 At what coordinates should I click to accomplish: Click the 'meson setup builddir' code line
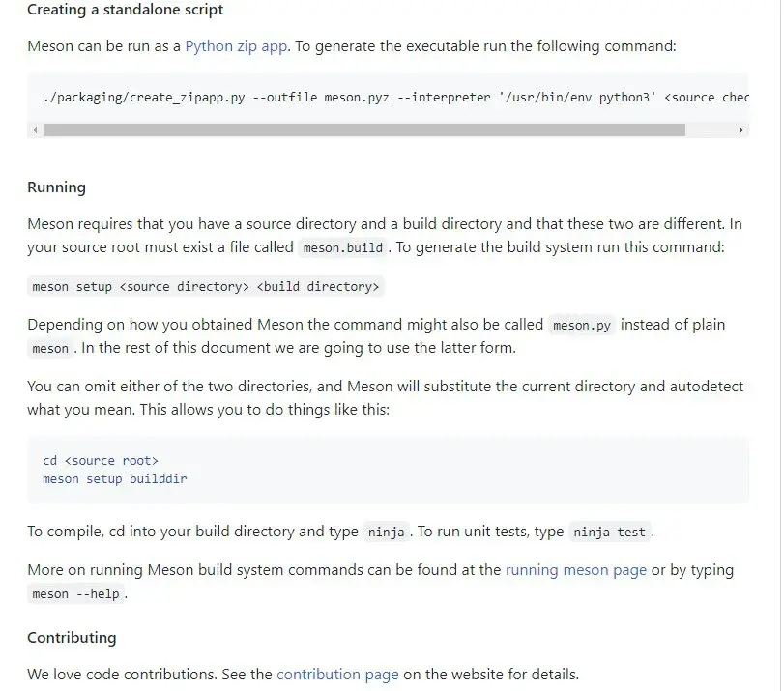(x=114, y=479)
